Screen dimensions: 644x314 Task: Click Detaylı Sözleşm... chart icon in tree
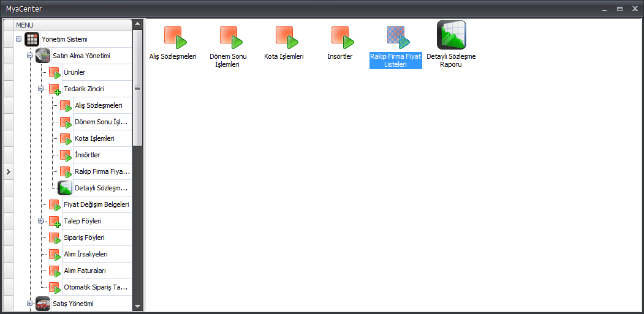[x=65, y=188]
